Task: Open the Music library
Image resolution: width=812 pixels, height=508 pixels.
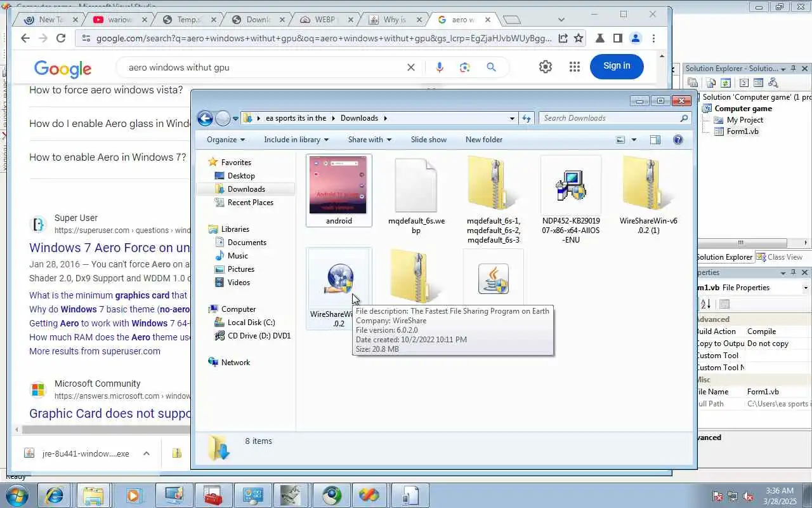Action: pyautogui.click(x=237, y=256)
